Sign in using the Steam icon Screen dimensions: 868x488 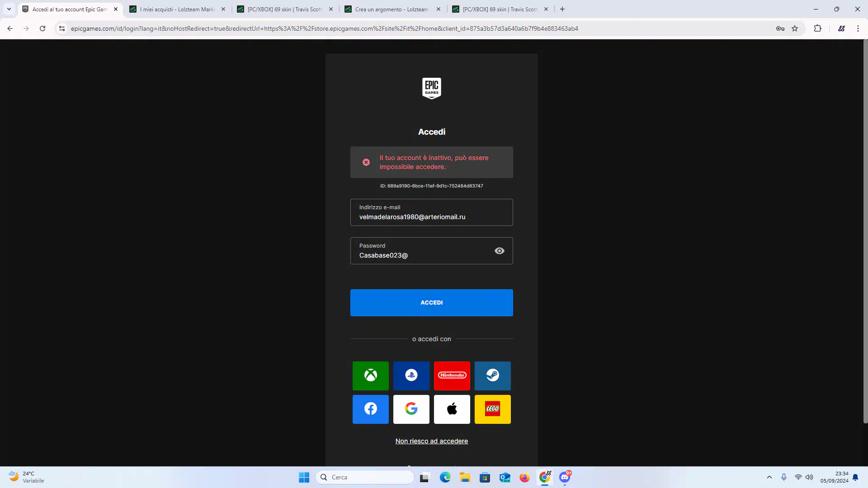(x=492, y=375)
